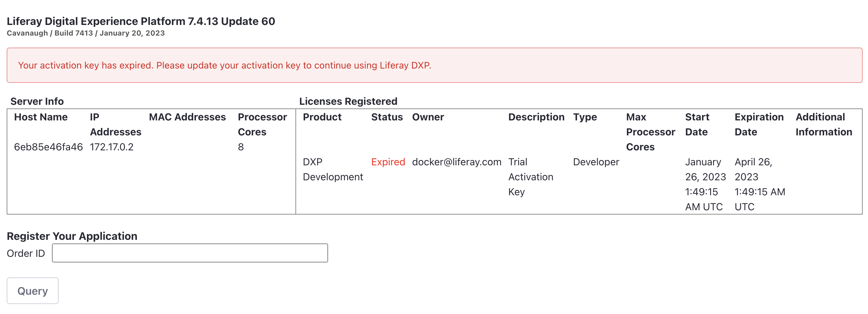Select the expired activation key alert message
Viewport: 868px width, 314px height.
click(x=434, y=65)
